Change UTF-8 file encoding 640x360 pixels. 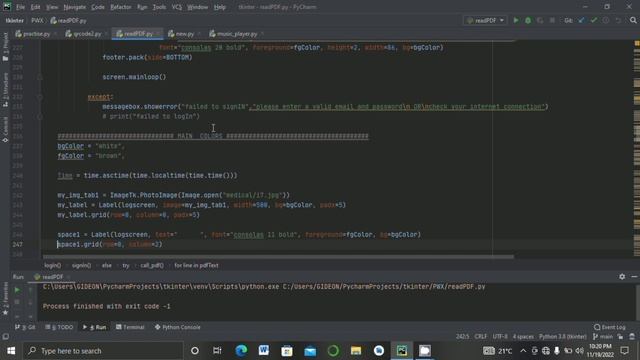coord(500,337)
